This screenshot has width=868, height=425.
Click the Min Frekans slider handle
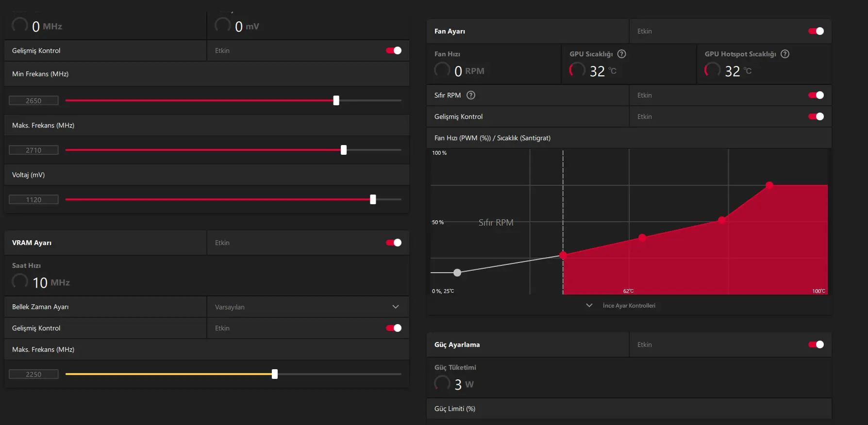click(x=336, y=100)
